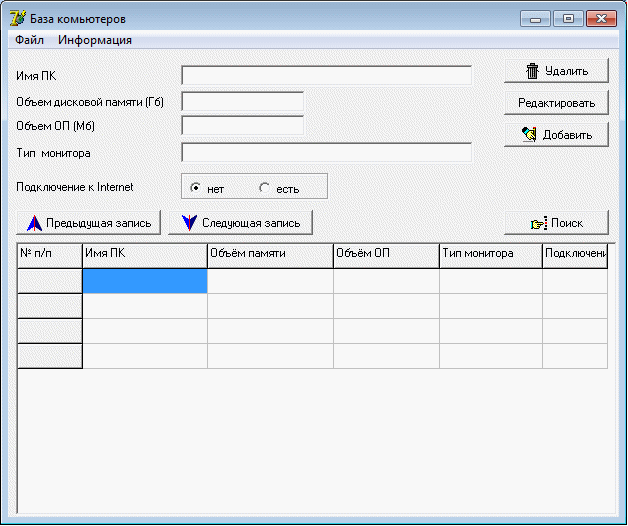Focus the Имя ПК text field
Viewport: 628px width, 526px height.
coord(326,75)
